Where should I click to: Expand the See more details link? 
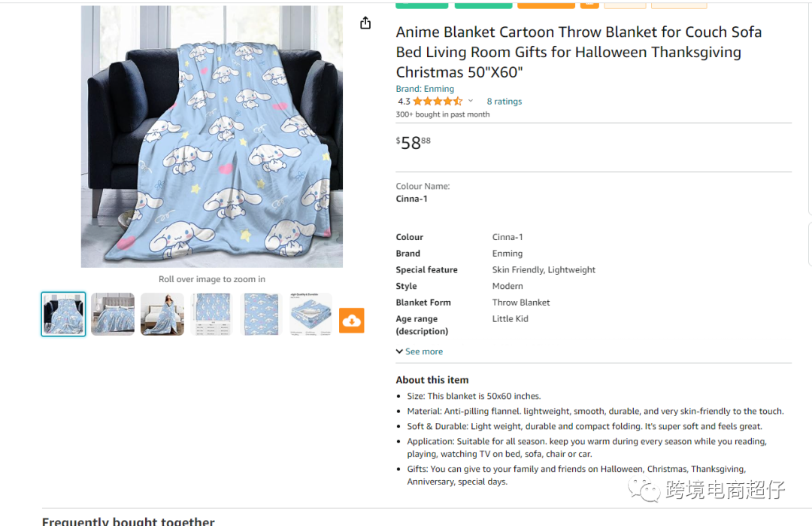point(420,351)
